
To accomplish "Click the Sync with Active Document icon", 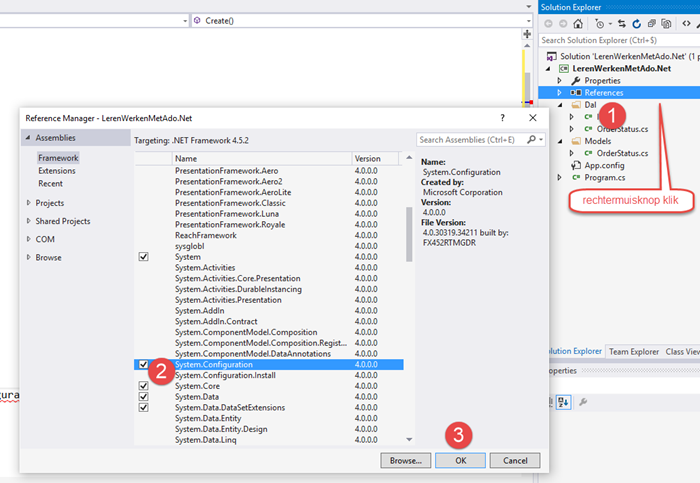I will 621,24.
